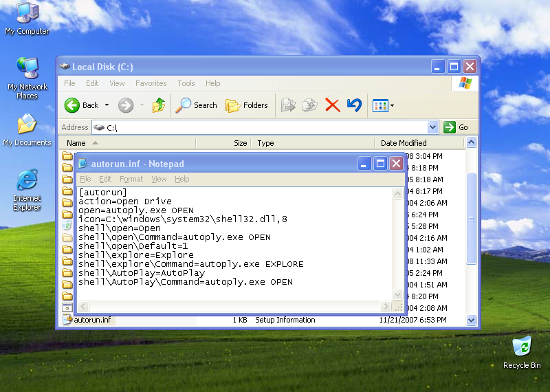The height and width of the screenshot is (392, 550).
Task: Click the Local Disk title bar drive icon
Action: [65, 66]
